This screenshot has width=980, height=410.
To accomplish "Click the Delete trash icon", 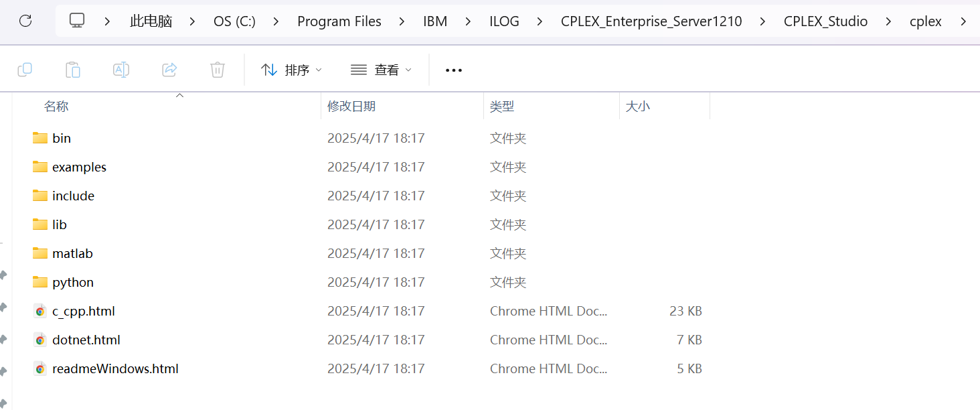I will (217, 69).
